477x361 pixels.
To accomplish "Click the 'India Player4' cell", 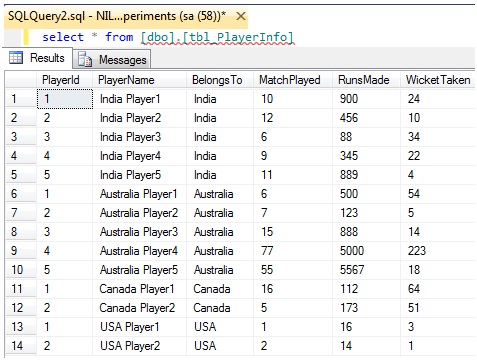I will (139, 156).
